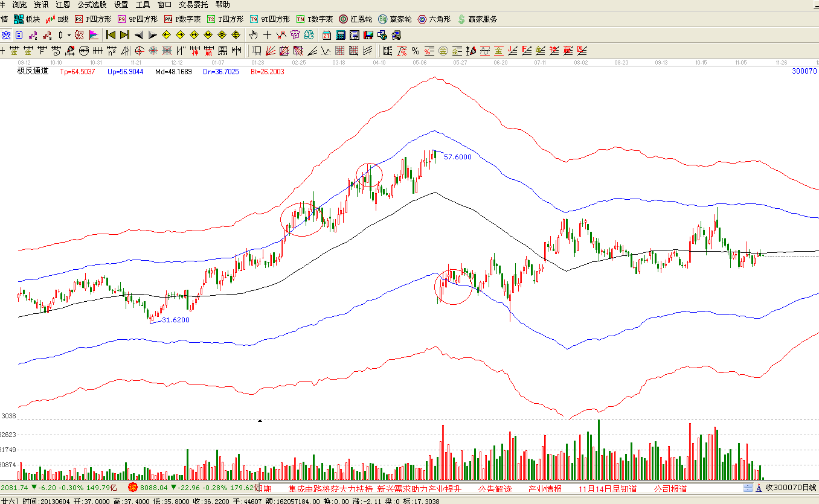The width and height of the screenshot is (819, 504).
Task: Expand the candle style dropdown arrow
Action: [69, 35]
